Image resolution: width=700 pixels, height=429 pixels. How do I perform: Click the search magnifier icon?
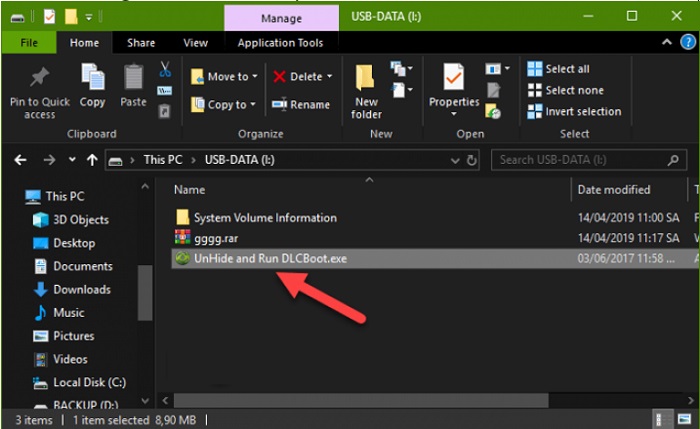click(673, 160)
